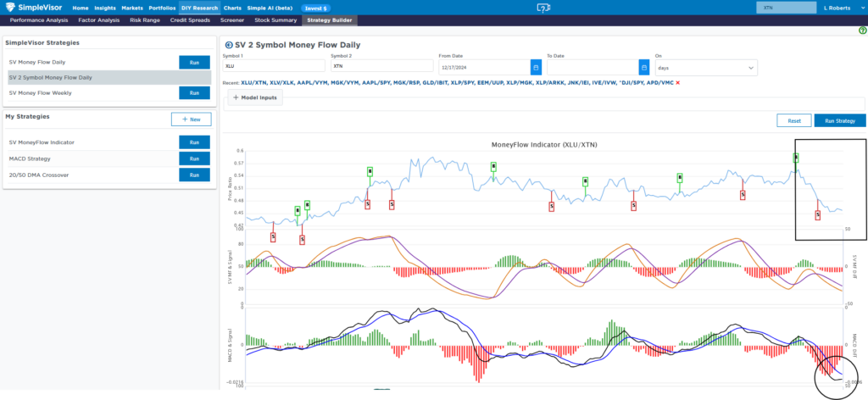The width and height of the screenshot is (868, 400).
Task: Open the On days dropdown
Action: 706,67
